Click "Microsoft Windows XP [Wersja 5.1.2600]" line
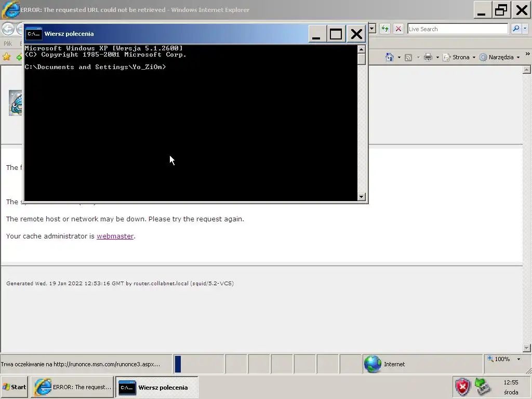 pos(103,48)
